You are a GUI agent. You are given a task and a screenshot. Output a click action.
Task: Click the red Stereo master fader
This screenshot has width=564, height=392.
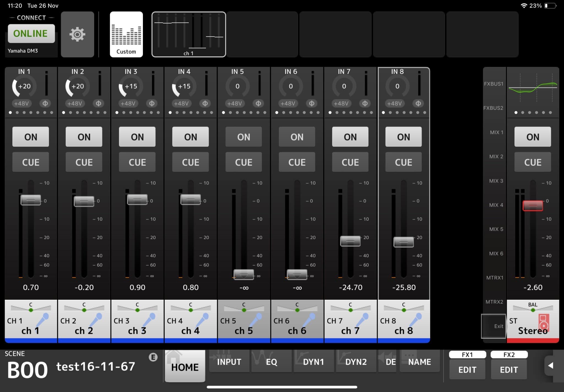533,206
